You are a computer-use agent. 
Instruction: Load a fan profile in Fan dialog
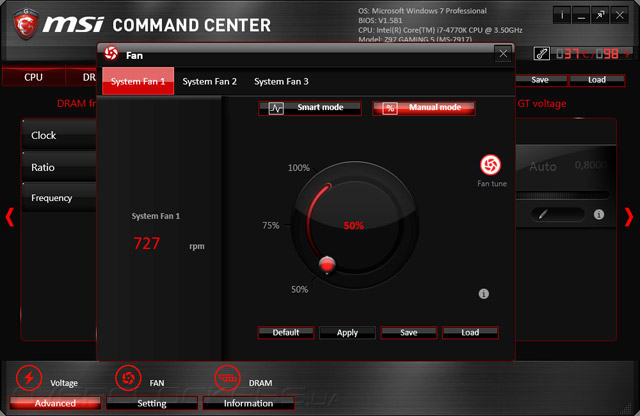point(470,332)
